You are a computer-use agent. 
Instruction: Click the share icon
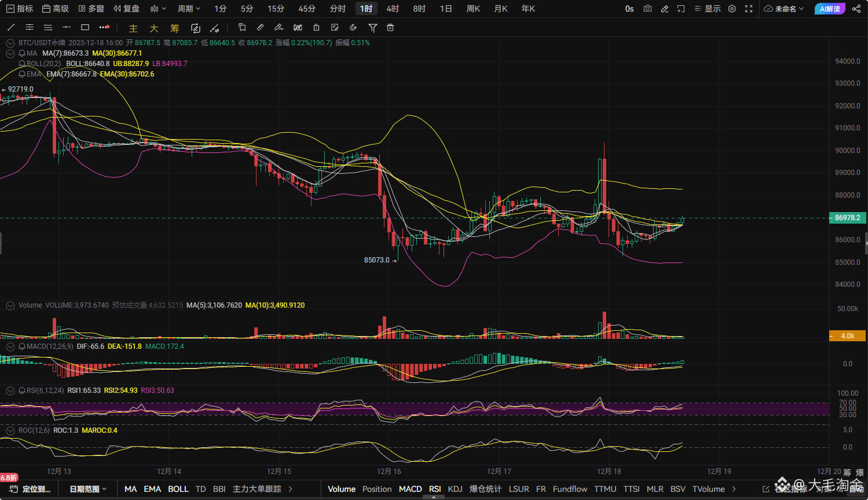pos(856,9)
